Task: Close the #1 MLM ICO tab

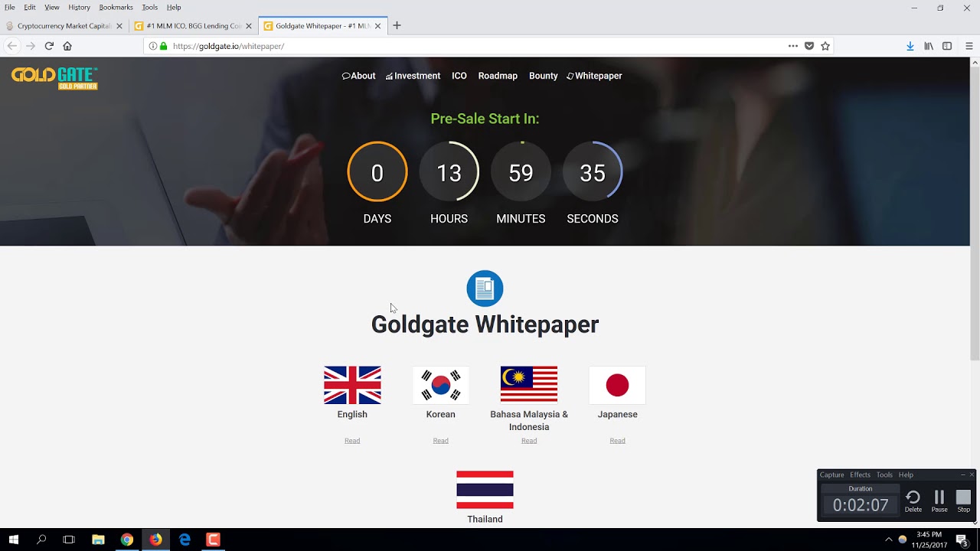Action: (x=249, y=26)
